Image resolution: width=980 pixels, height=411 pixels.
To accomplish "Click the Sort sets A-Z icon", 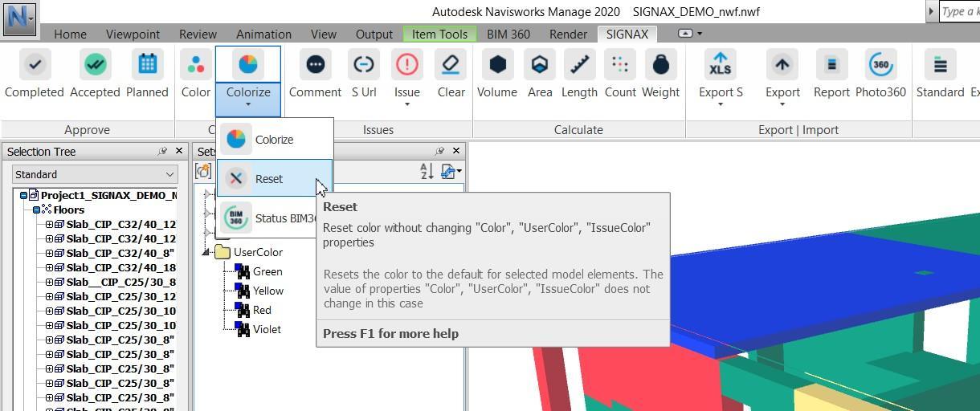I will tap(427, 171).
